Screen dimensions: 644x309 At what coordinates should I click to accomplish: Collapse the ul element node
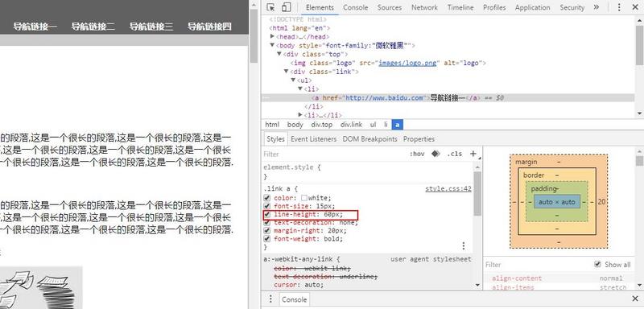pyautogui.click(x=293, y=80)
